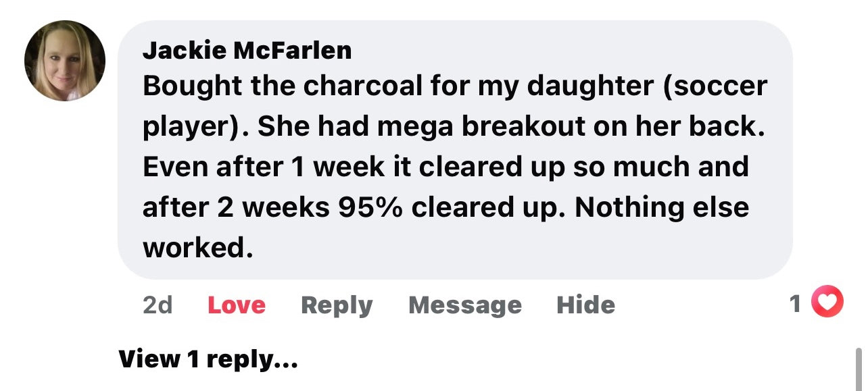The width and height of the screenshot is (868, 391).
Task: Hide this comment
Action: click(x=585, y=305)
